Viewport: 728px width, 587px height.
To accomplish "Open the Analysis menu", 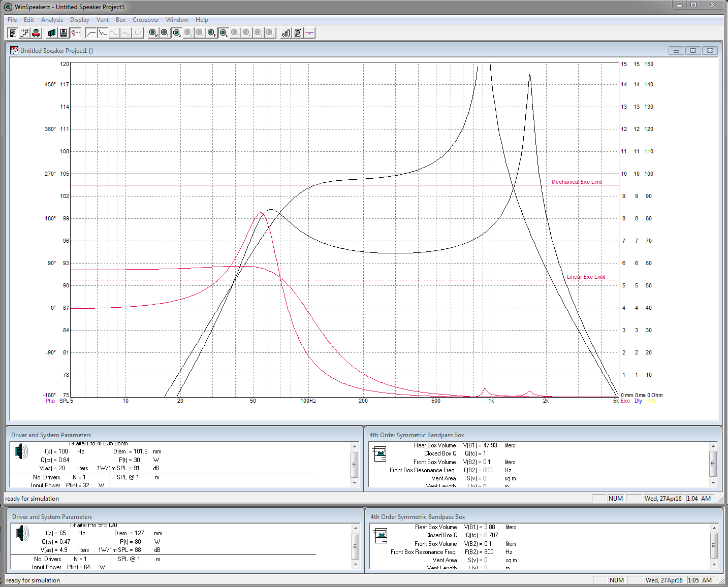I will (x=52, y=20).
